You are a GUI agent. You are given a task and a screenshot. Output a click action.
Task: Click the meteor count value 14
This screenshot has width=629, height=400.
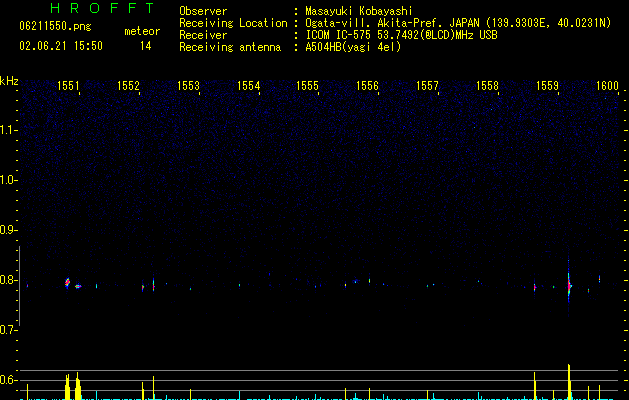coord(146,46)
